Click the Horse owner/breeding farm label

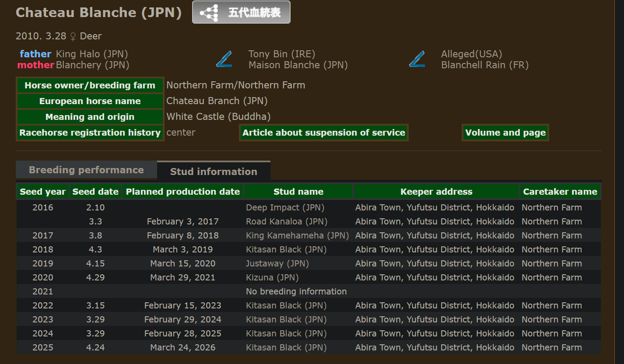pyautogui.click(x=90, y=85)
